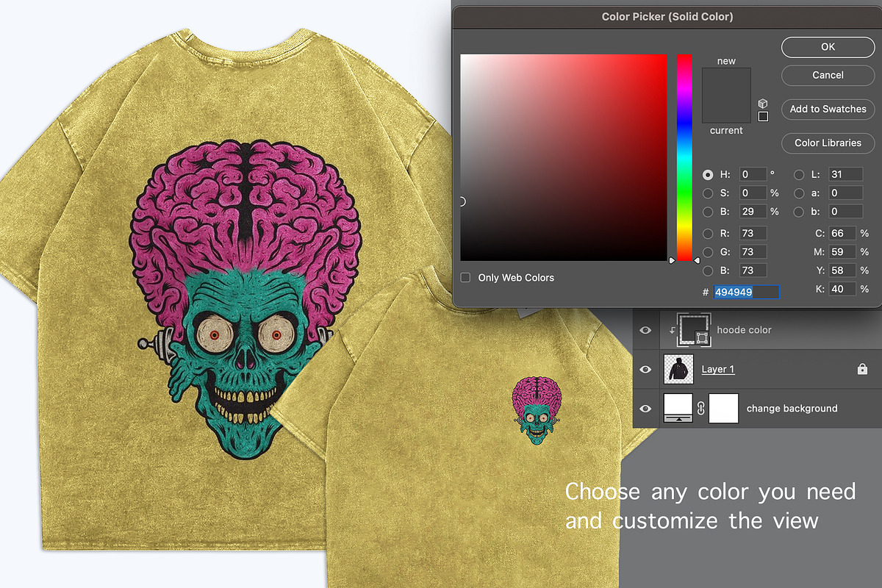Click the rainbow hue slider strip
882x588 pixels.
click(684, 157)
